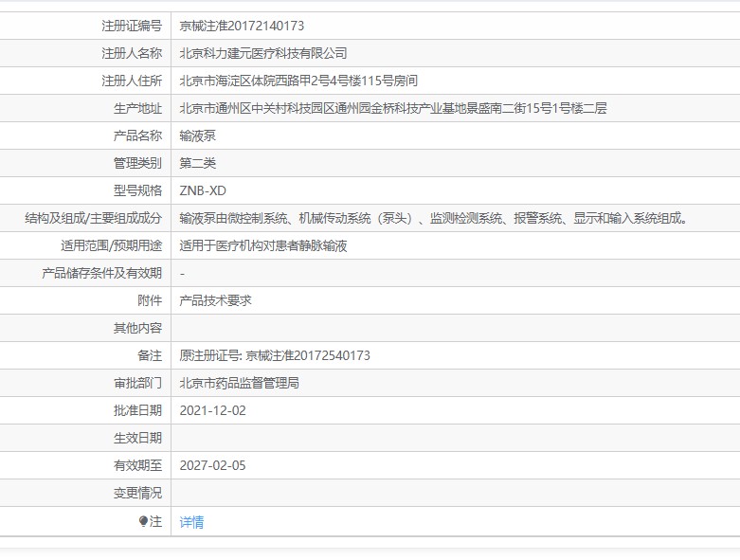The width and height of the screenshot is (740, 560).
Task: Click the 适用范围/预期用途 label
Action: point(112,245)
